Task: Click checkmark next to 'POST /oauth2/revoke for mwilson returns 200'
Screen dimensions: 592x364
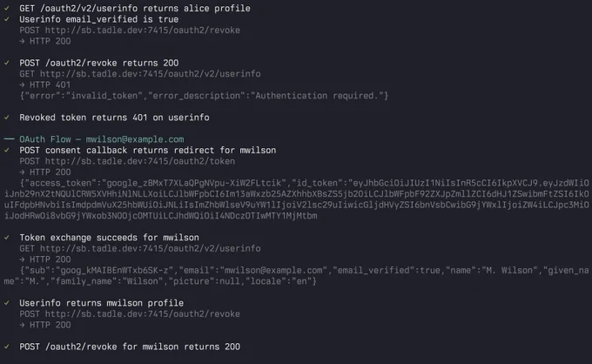Action: pos(7,347)
